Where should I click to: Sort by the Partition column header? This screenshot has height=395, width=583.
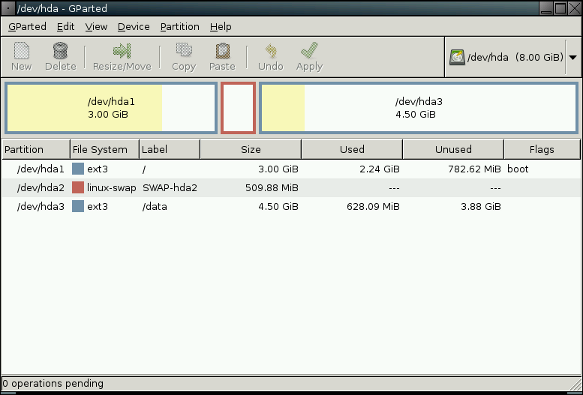coord(36,150)
